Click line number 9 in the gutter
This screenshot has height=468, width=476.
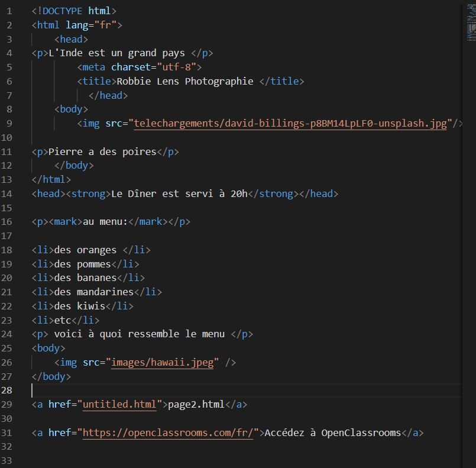tap(8, 123)
